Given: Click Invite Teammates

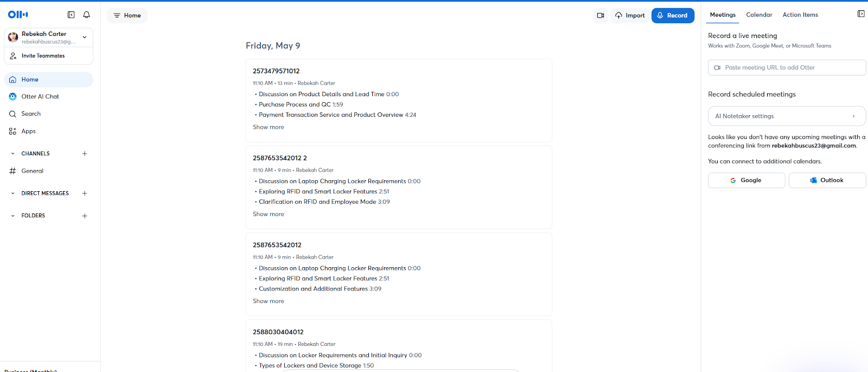Looking at the screenshot, I should click(49, 56).
